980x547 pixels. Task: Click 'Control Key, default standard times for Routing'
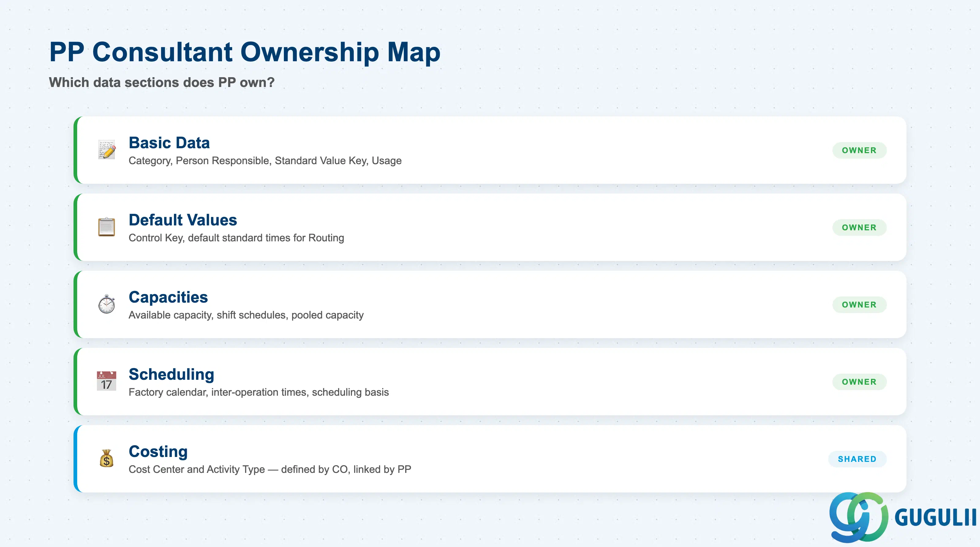(x=236, y=238)
